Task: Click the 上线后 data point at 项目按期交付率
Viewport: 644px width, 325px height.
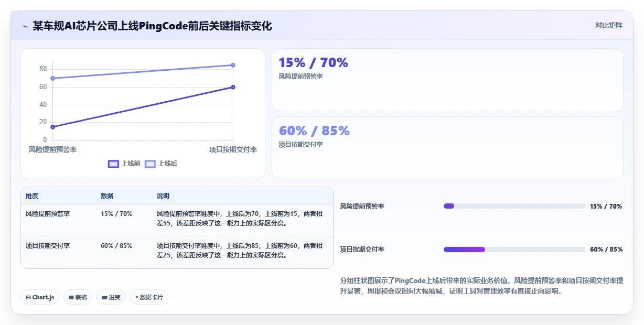Action: coord(233,65)
